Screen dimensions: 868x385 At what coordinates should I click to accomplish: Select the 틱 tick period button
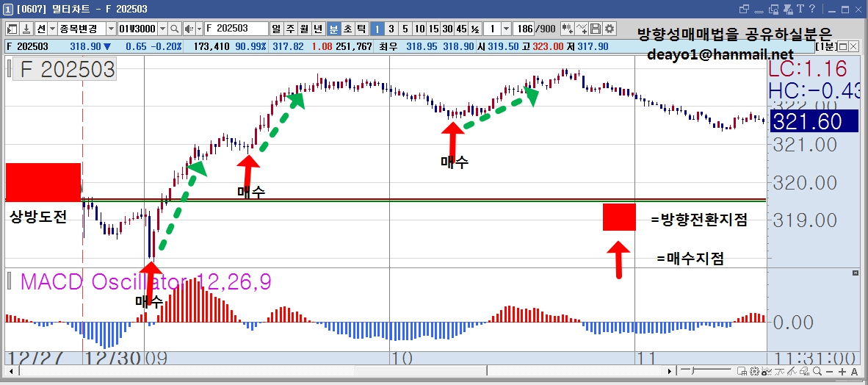point(361,29)
